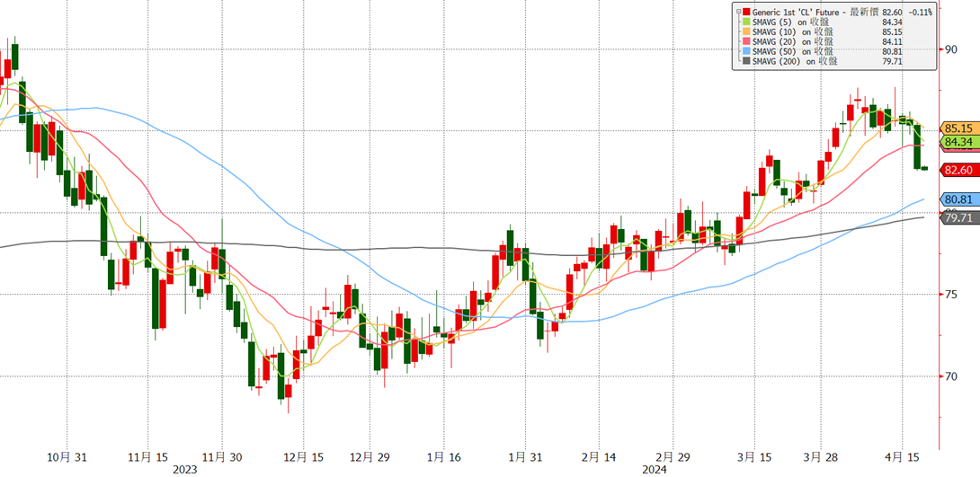Click the orange SMAVG (10) legend swatch
Screen dimensions: 980x477
point(746,31)
